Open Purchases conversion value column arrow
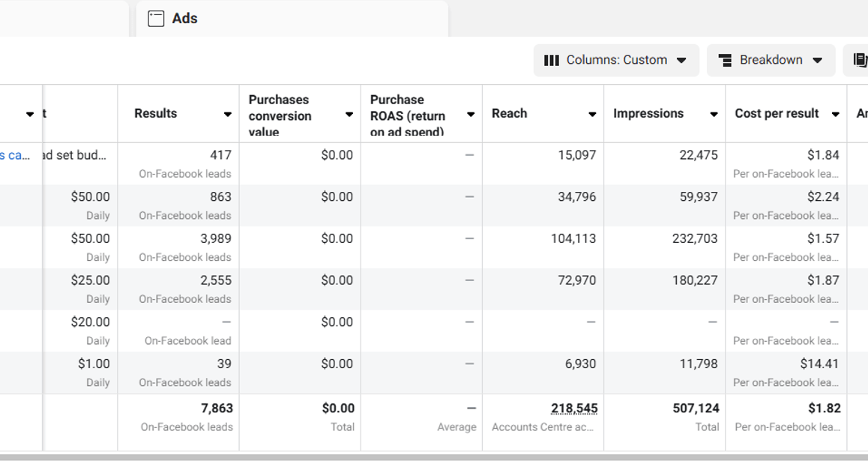 (x=349, y=115)
